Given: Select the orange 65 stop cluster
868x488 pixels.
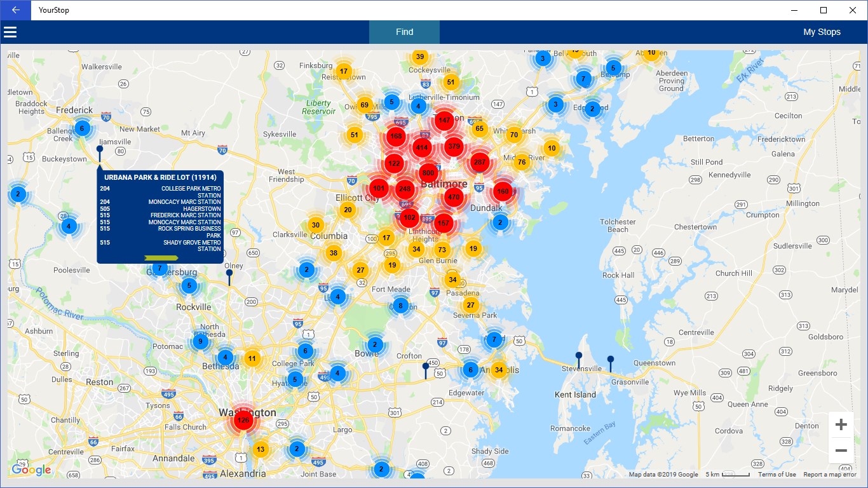Looking at the screenshot, I should 480,128.
